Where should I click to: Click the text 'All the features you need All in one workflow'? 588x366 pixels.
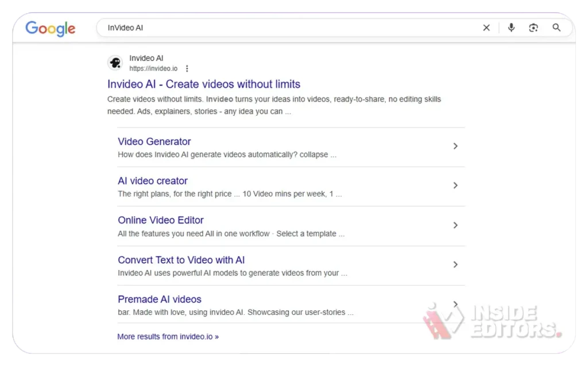194,233
